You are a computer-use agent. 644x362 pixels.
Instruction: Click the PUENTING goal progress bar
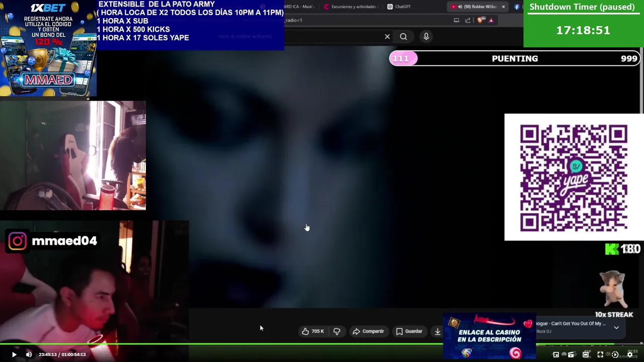tap(515, 58)
